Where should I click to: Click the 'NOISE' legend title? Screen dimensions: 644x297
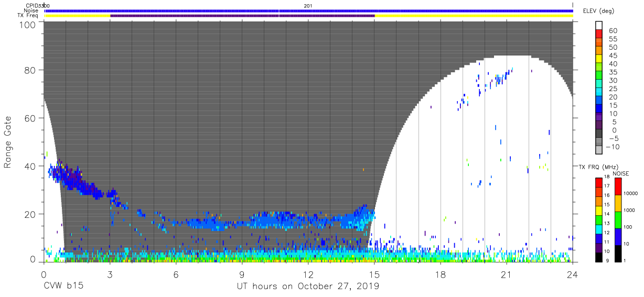coord(620,173)
